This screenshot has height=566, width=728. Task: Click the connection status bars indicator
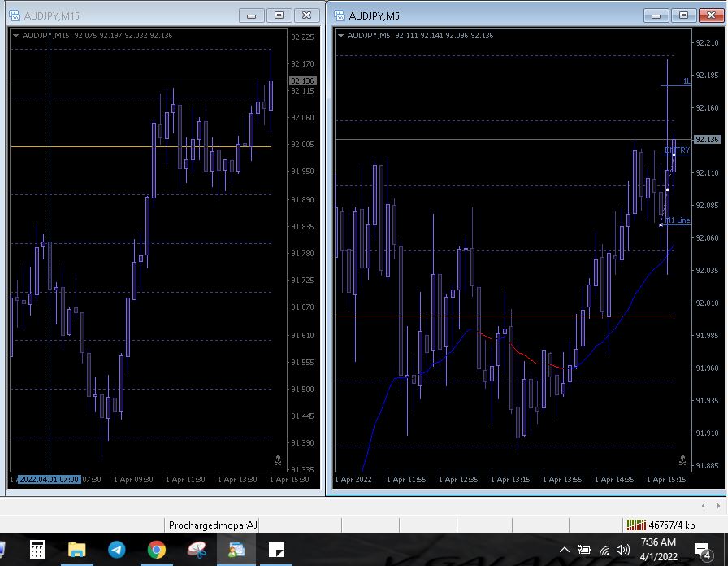tap(635, 525)
